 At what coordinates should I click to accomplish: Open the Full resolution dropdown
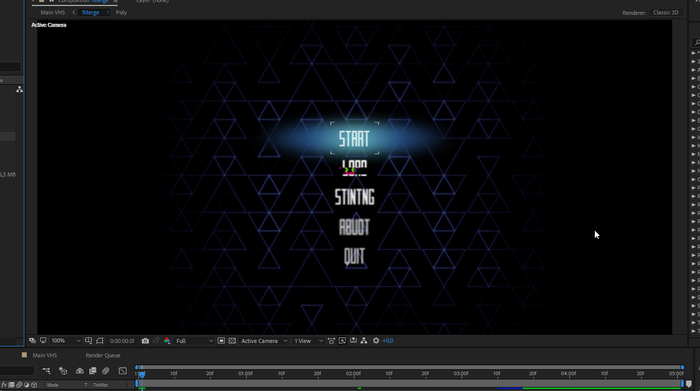coord(194,341)
